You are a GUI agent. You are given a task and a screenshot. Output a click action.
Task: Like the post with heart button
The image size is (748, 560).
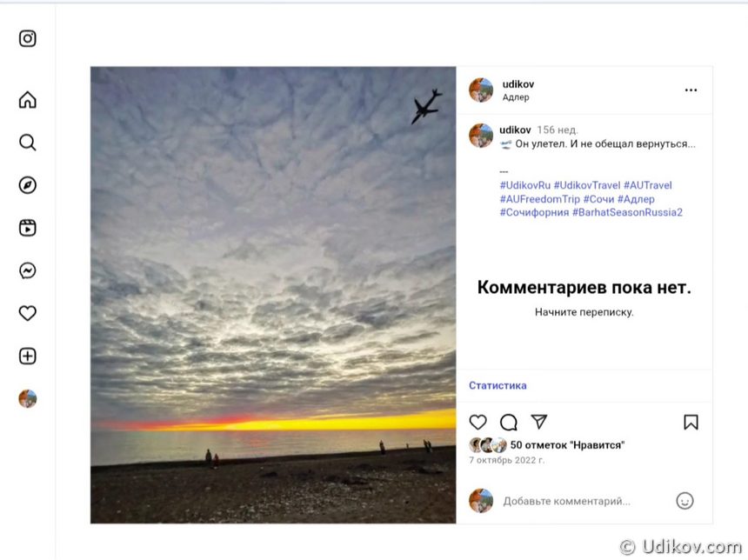[x=478, y=422]
